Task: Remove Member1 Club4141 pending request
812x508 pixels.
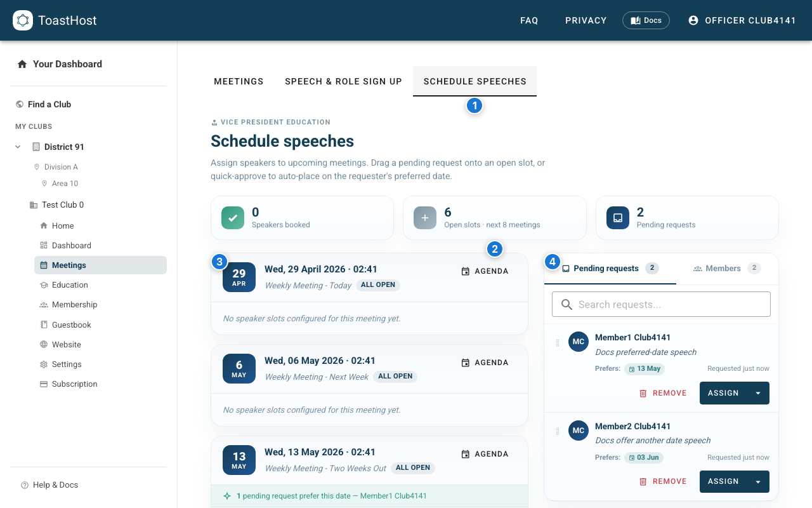Action: click(x=663, y=393)
